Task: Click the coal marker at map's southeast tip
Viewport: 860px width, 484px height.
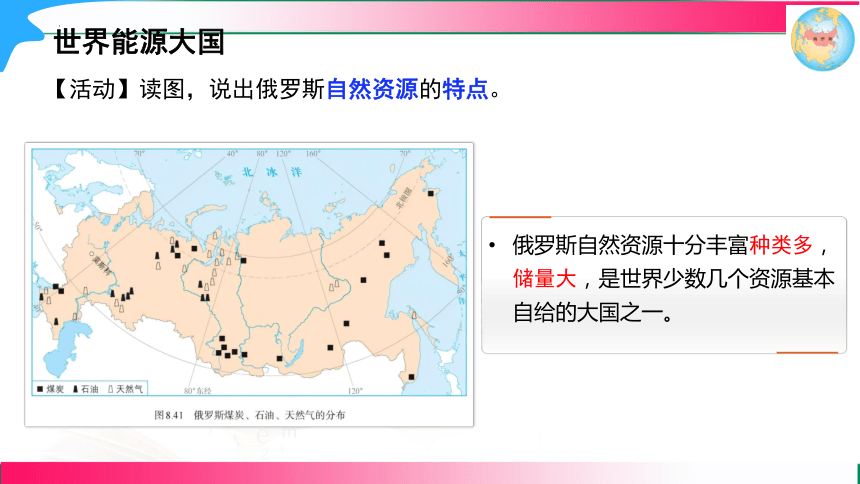Action: point(411,377)
